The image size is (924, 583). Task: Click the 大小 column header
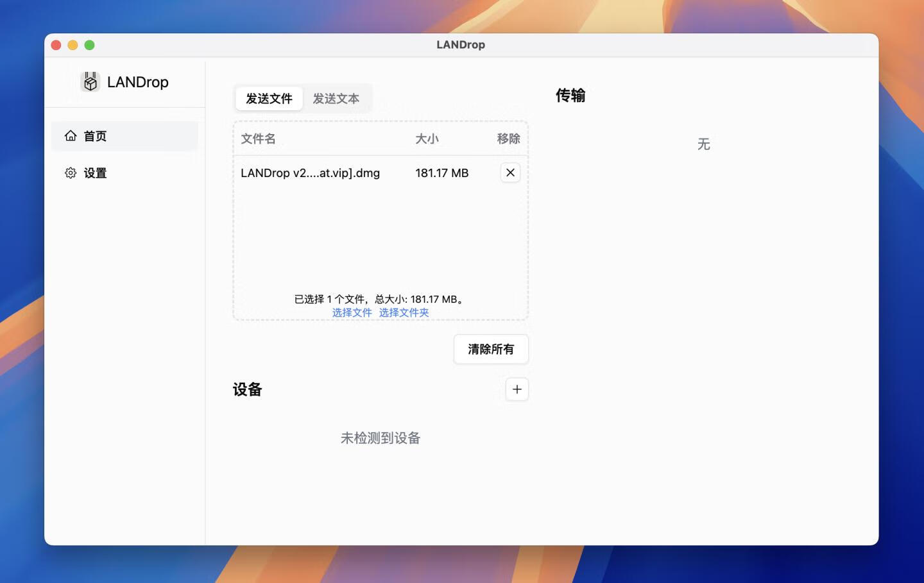pyautogui.click(x=427, y=139)
